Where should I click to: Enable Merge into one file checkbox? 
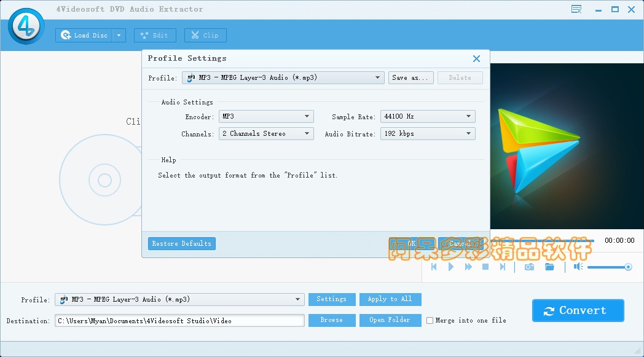coord(430,320)
